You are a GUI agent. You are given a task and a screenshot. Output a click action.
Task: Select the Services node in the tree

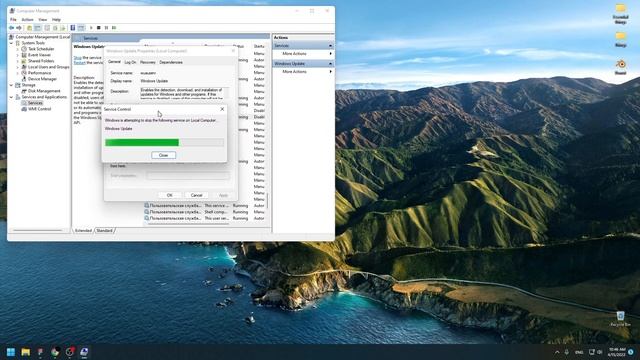pyautogui.click(x=35, y=103)
